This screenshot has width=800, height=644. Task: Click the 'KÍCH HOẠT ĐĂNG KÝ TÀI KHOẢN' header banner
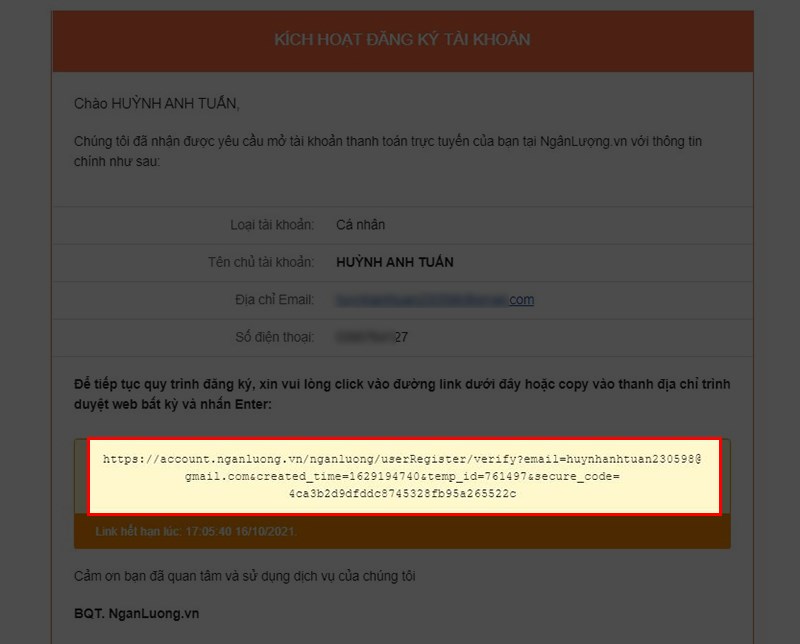[x=400, y=41]
